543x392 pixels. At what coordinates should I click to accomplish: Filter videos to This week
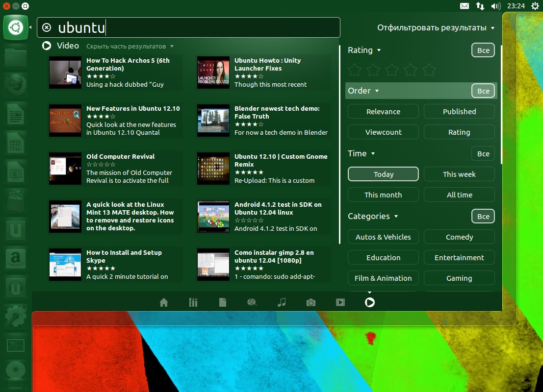(459, 174)
